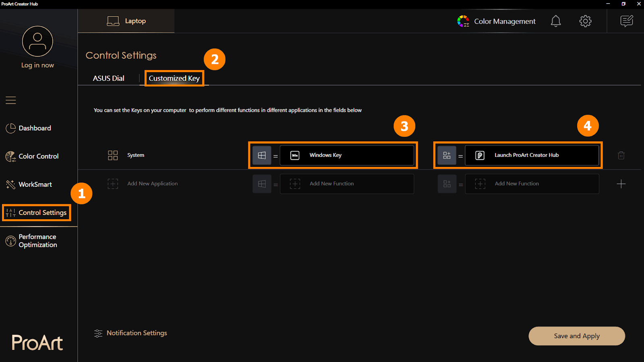Viewport: 644px width, 362px height.
Task: Open the Windows Key function dropdown
Action: [347, 155]
